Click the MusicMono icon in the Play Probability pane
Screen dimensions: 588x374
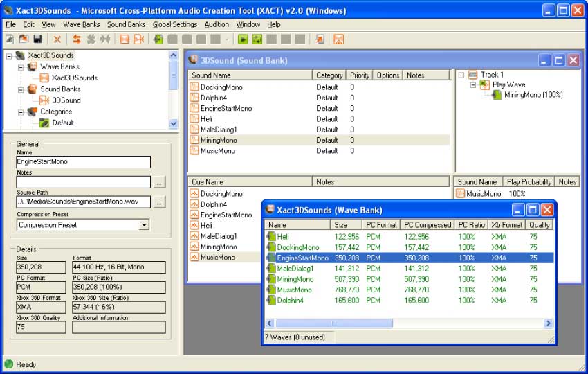[460, 194]
